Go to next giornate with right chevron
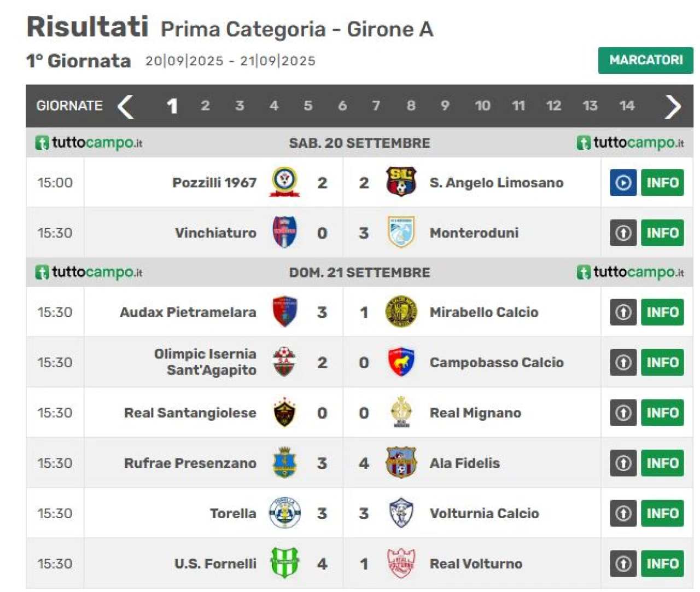Screen dimensions: 700x592 point(673,106)
